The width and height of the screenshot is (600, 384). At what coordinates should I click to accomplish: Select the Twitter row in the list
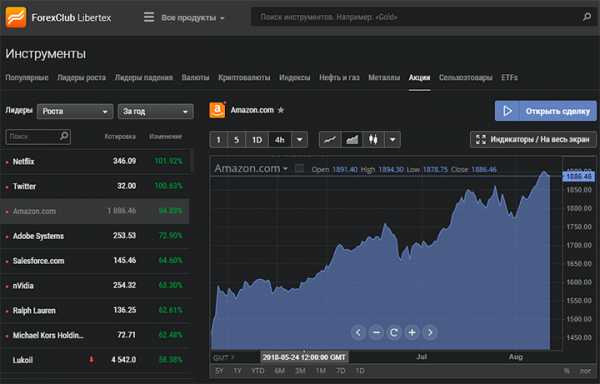(x=95, y=186)
